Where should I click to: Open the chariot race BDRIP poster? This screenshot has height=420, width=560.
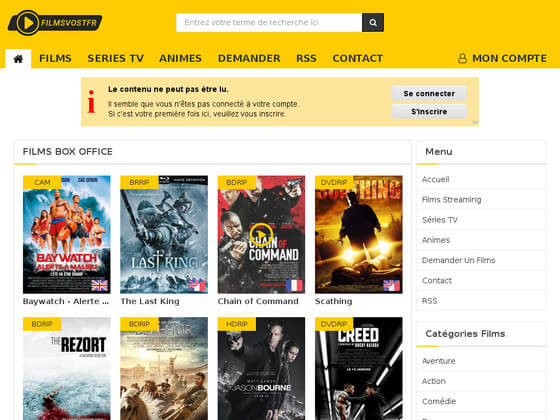click(164, 369)
